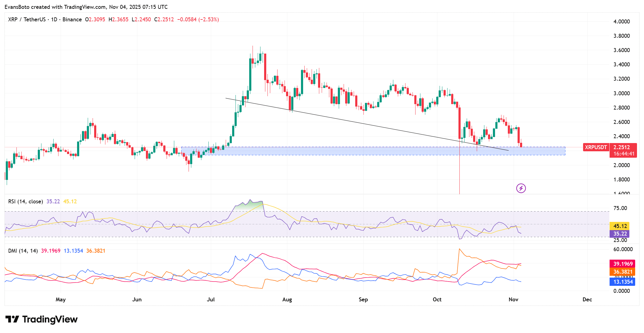Select the May label on the time axis

tap(61, 300)
